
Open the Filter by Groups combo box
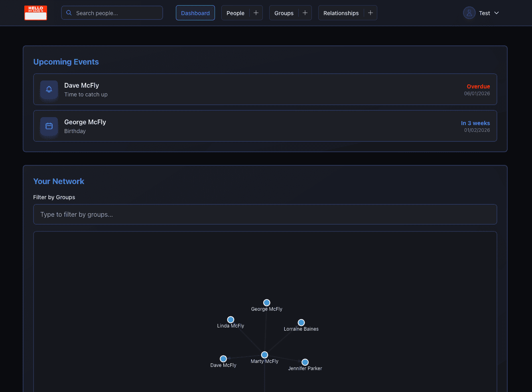point(265,214)
